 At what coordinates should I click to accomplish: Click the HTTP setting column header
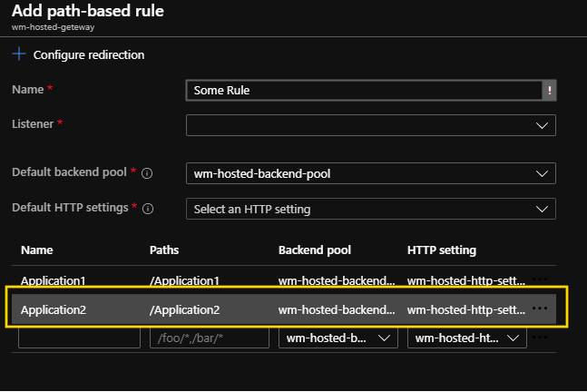tap(442, 250)
